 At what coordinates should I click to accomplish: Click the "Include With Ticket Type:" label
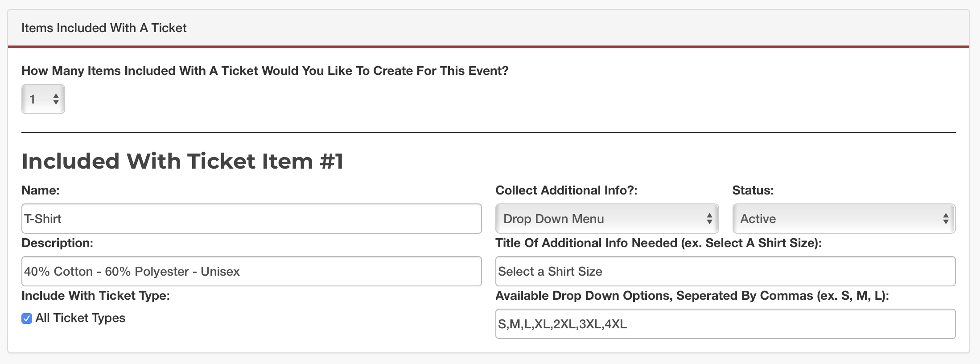96,296
